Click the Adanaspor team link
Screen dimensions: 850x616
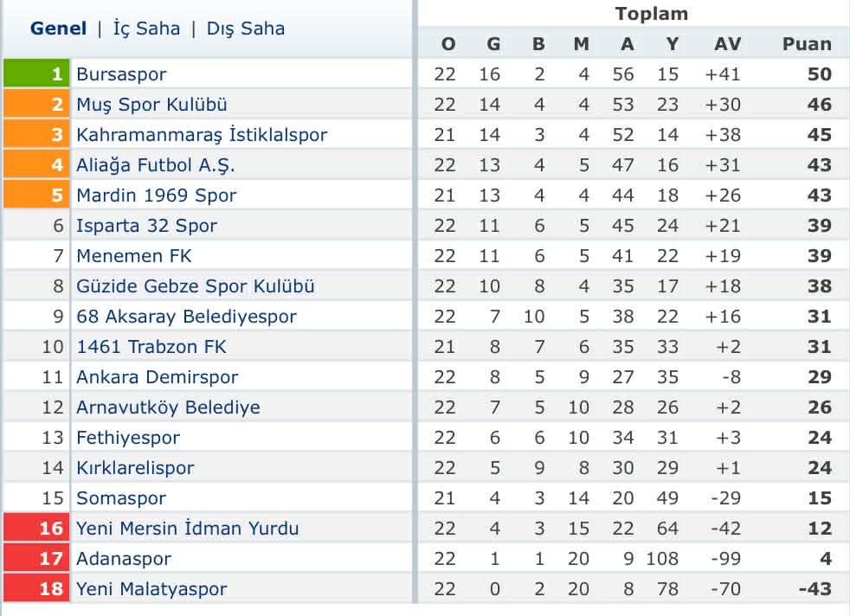(124, 559)
